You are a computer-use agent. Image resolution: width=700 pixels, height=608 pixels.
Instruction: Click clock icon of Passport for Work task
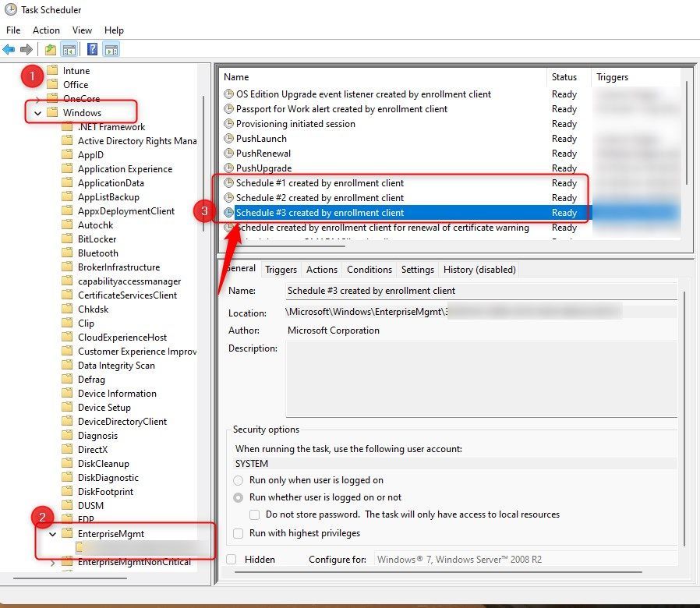tap(228, 109)
